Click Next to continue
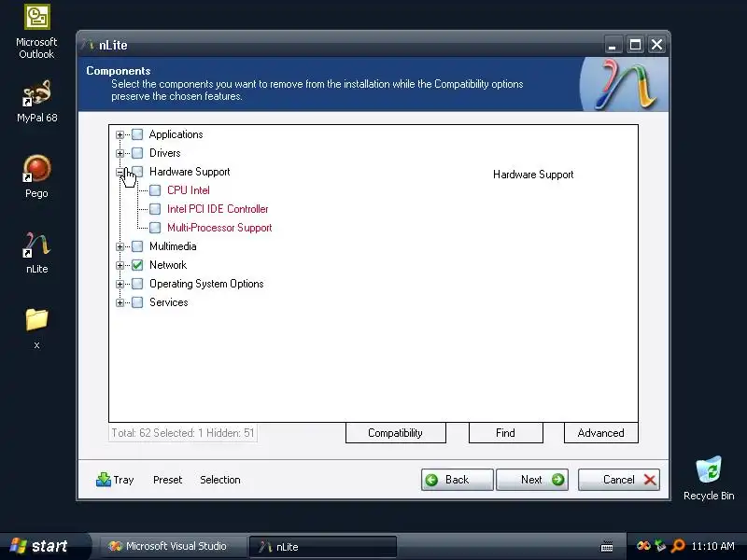Screen dimensions: 747x560 pyautogui.click(x=532, y=480)
